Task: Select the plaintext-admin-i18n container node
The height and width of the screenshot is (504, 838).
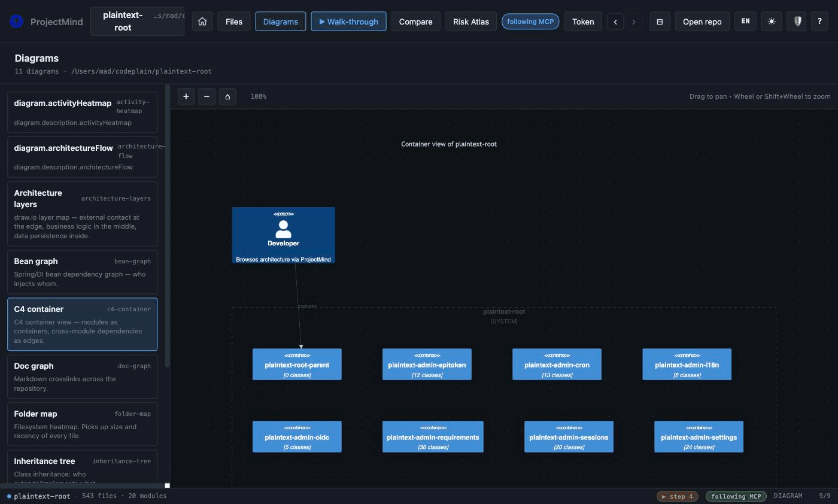Action: coord(687,364)
